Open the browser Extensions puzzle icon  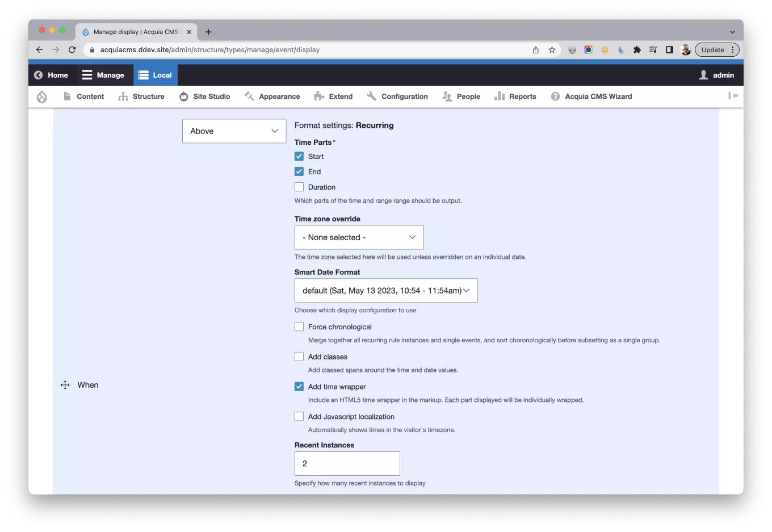click(637, 50)
